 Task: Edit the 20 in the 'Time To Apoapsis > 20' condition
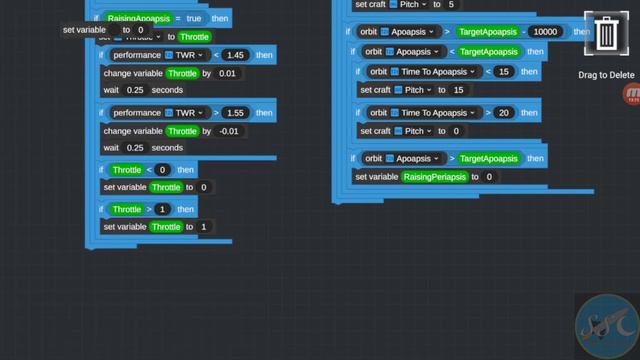(504, 113)
